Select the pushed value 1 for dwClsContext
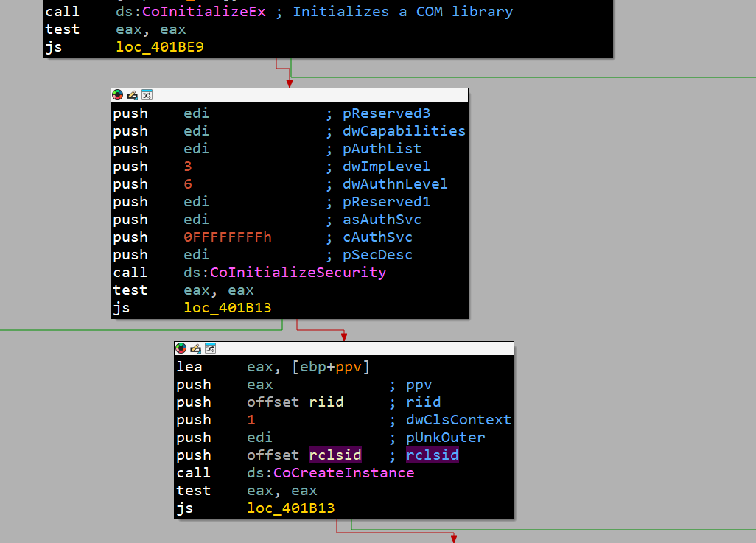Image resolution: width=756 pixels, height=543 pixels. (251, 420)
